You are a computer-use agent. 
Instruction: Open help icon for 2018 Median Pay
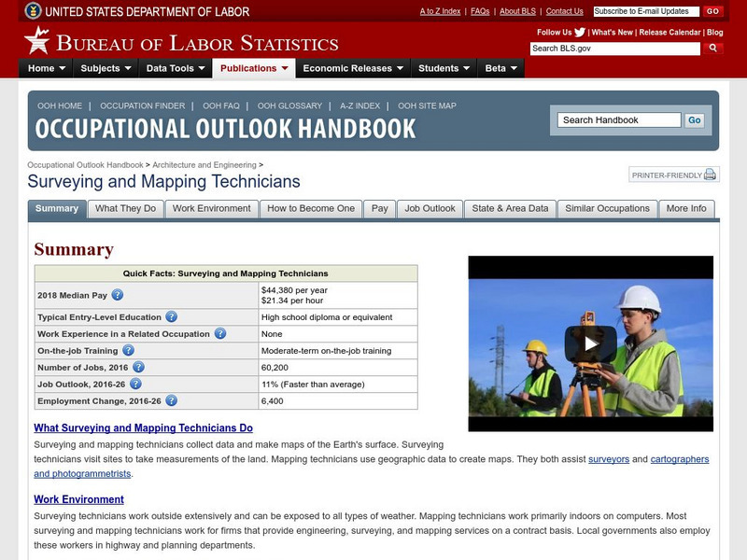tap(118, 295)
